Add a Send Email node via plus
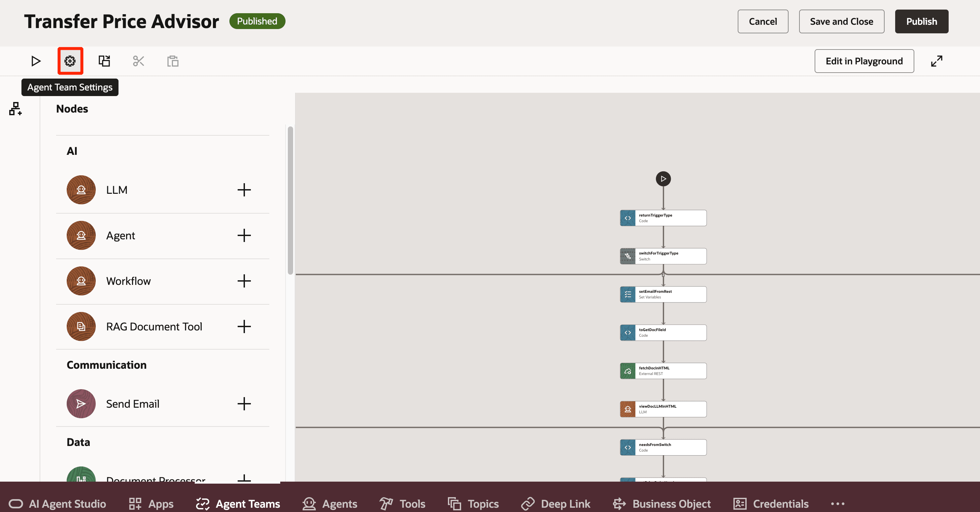This screenshot has height=512, width=980. (244, 404)
